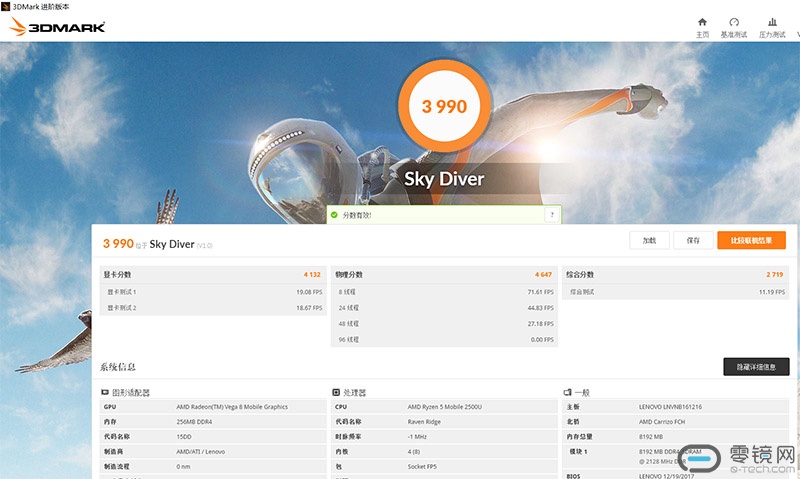Select the 24 threads row 44.83 FPS
This screenshot has width=800, height=479.
[444, 308]
